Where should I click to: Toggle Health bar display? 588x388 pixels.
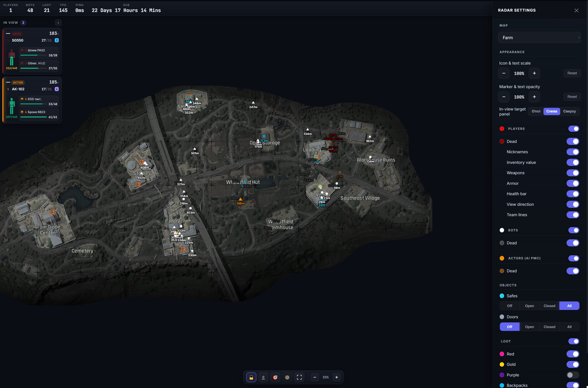(573, 194)
